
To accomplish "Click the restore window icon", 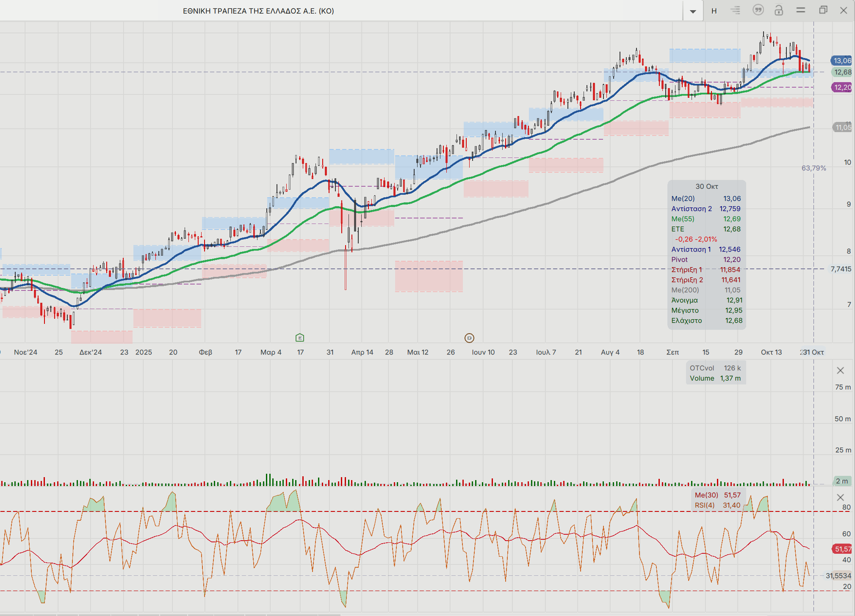I will [x=823, y=10].
